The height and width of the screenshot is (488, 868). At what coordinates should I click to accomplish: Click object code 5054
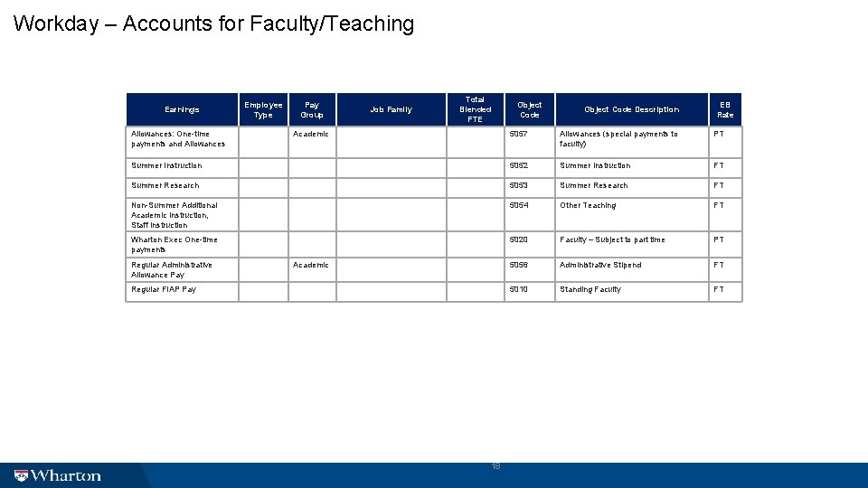coord(519,205)
